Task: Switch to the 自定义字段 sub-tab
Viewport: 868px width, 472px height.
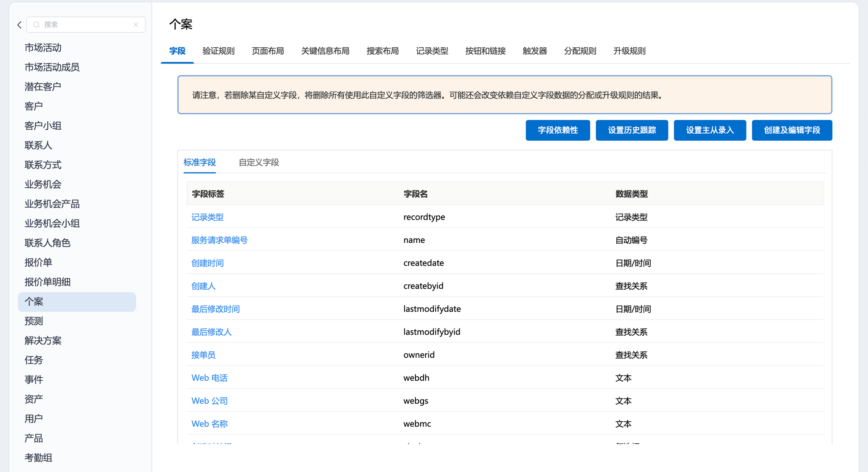Action: pyautogui.click(x=259, y=162)
